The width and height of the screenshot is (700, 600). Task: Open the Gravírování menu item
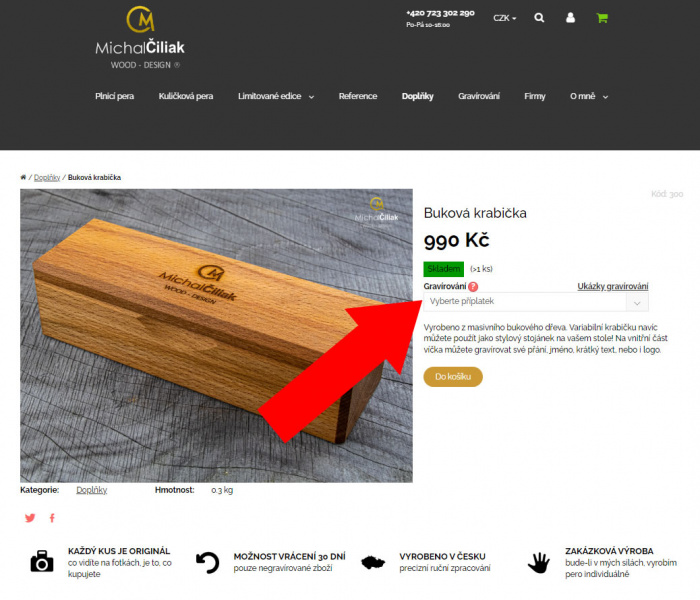click(x=479, y=96)
